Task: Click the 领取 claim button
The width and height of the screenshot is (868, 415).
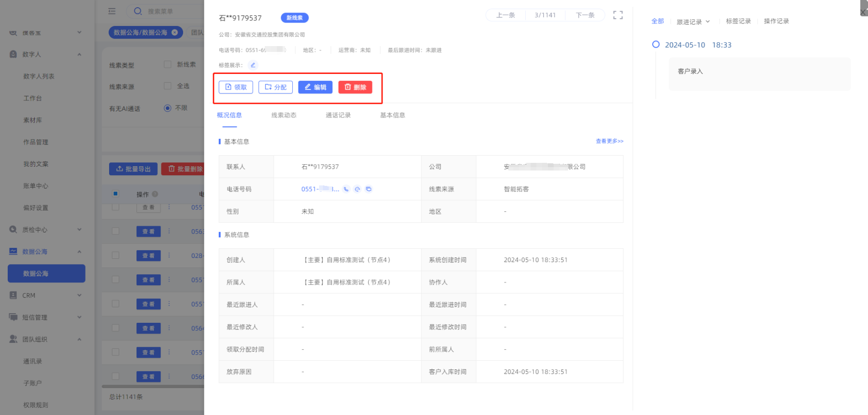Action: point(236,87)
